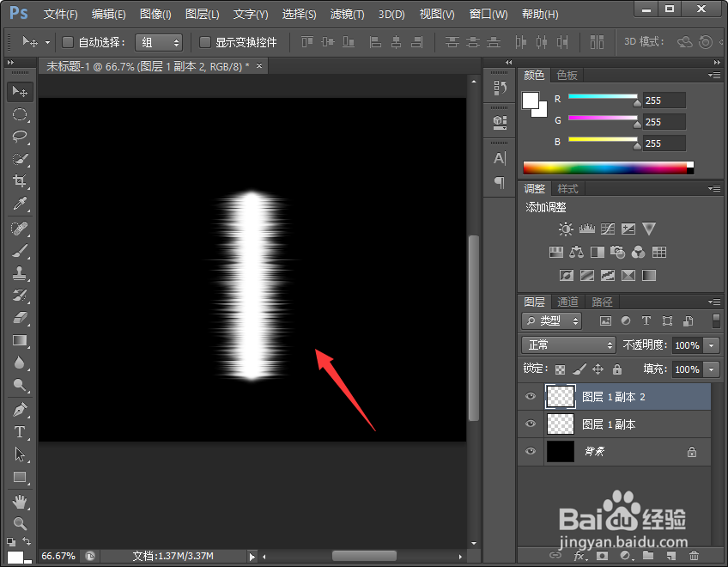
Task: Delete the selected layer using the trash button
Action: [694, 556]
